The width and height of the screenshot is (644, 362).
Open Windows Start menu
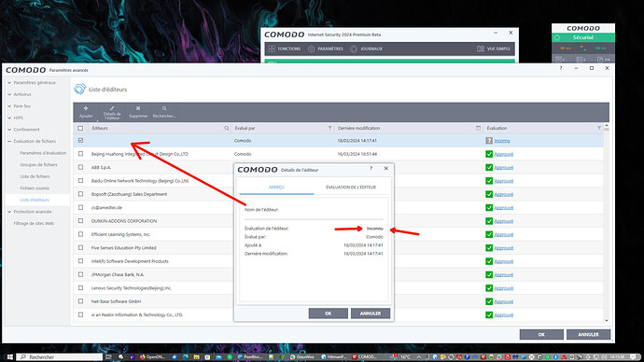click(x=10, y=357)
